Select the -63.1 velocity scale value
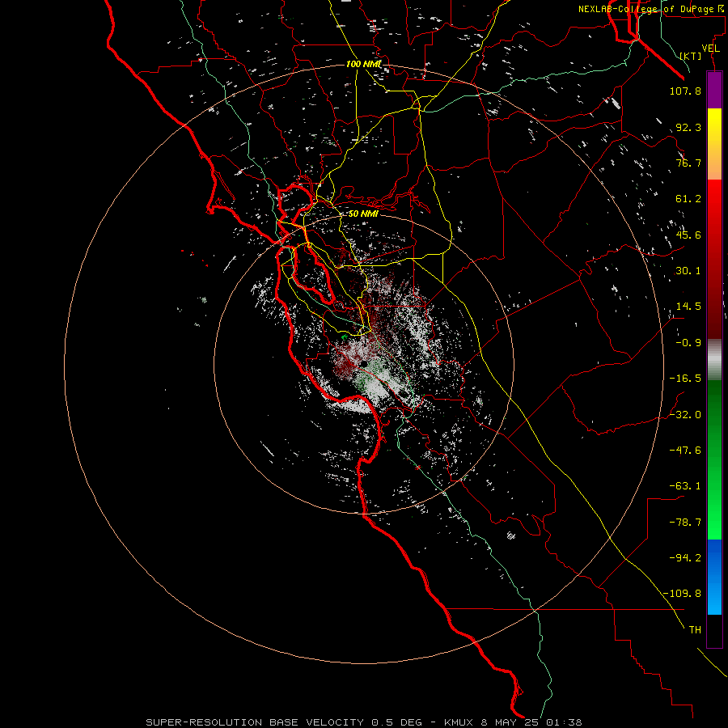 pos(685,486)
